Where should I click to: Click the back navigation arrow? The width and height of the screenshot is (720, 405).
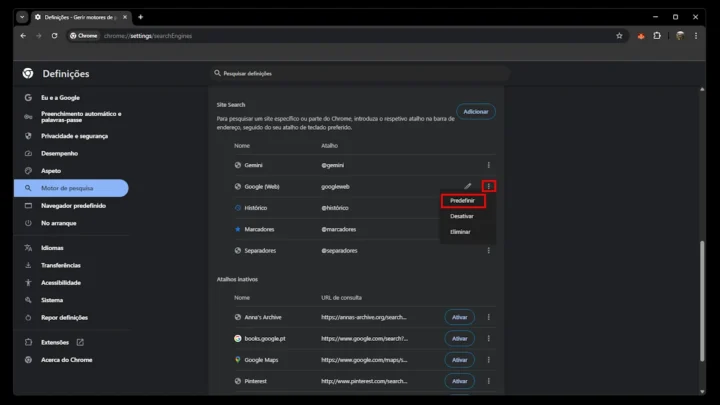pyautogui.click(x=23, y=36)
